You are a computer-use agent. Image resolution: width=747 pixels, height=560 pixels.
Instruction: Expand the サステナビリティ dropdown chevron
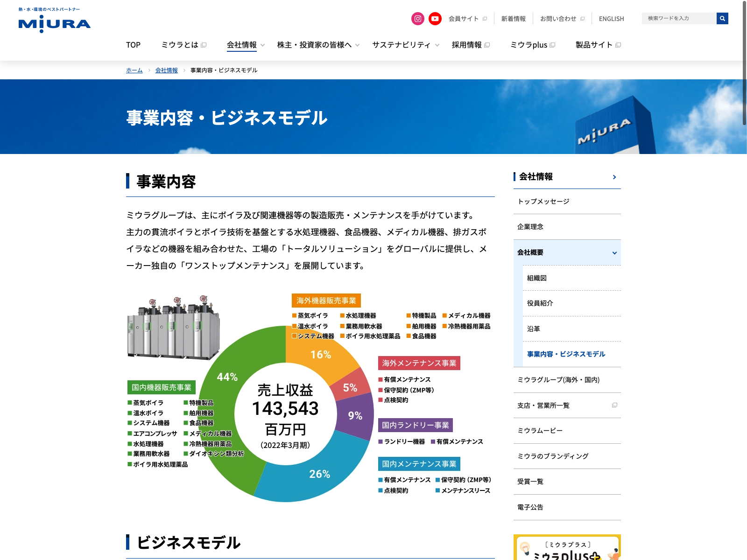click(x=437, y=45)
